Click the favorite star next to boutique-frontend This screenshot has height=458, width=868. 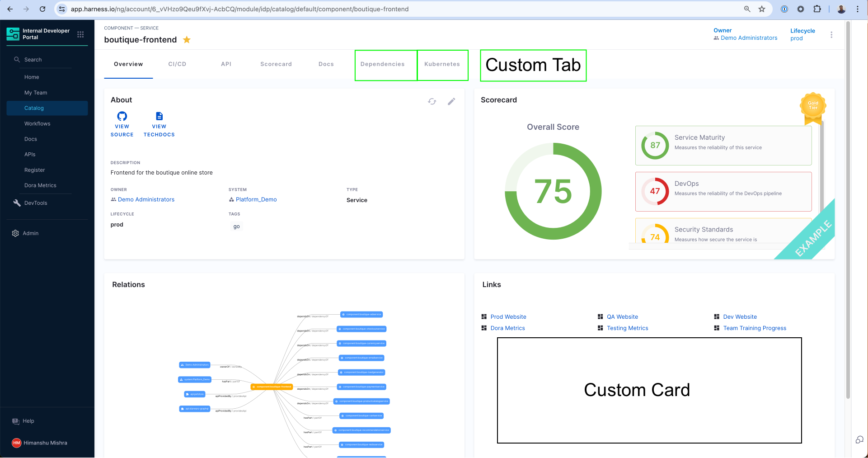tap(187, 40)
